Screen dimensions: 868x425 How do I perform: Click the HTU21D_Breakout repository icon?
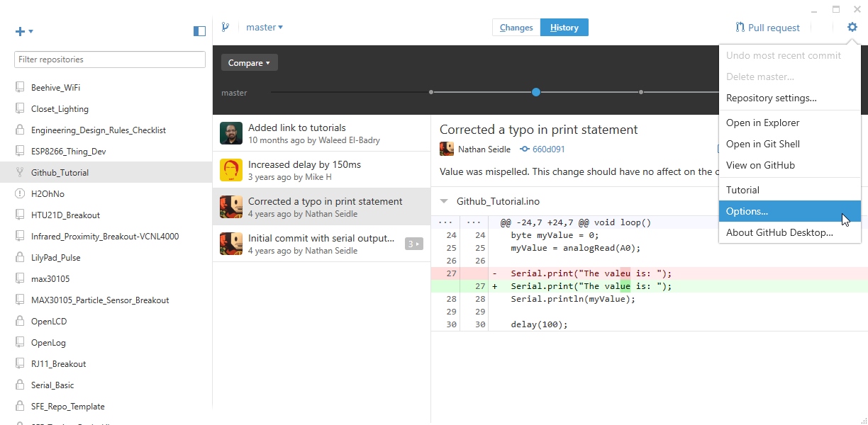[x=20, y=215]
